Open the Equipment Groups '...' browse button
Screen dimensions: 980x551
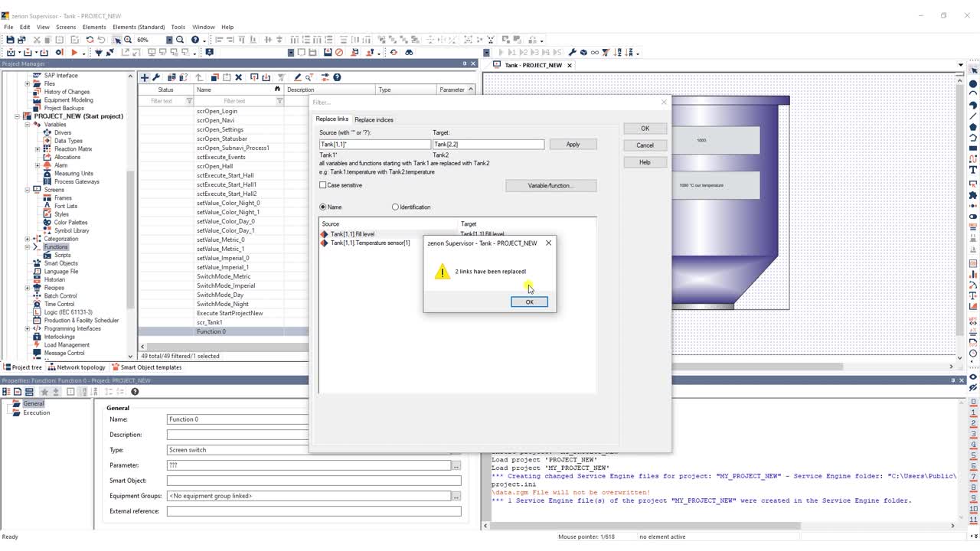point(456,496)
